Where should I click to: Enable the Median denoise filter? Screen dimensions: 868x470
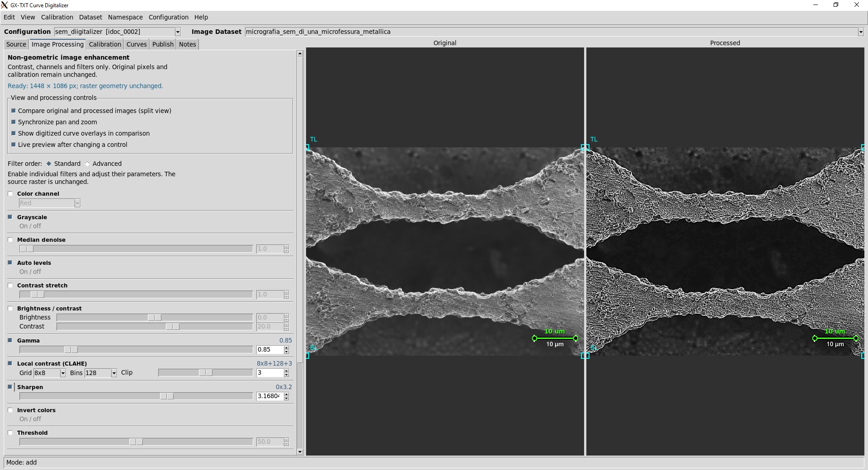[x=10, y=240]
